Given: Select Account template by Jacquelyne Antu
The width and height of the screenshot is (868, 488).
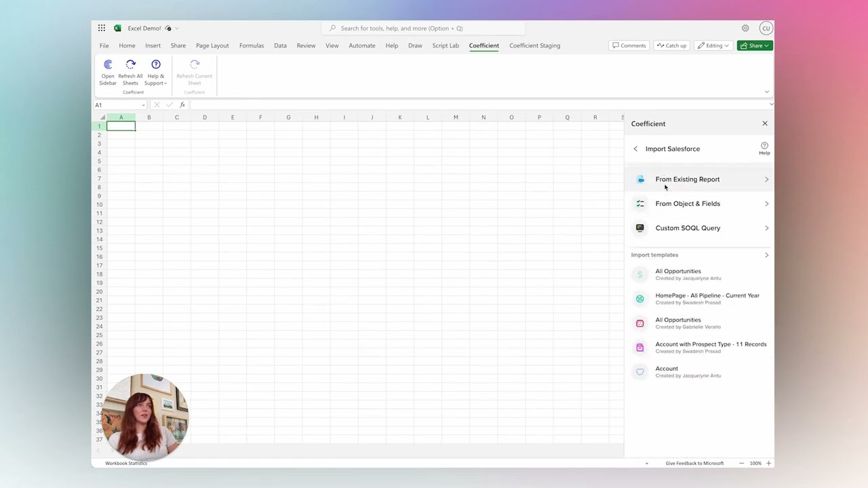Looking at the screenshot, I should point(699,372).
